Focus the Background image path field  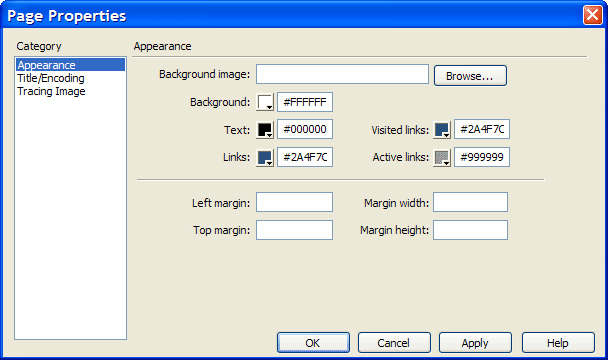coord(342,74)
